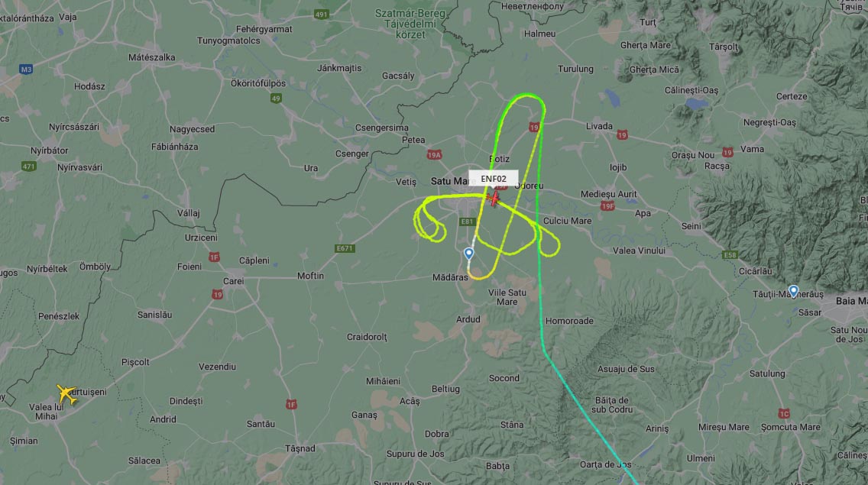Click the 1C road shield near Șomcuta Mare
Screen dimensions: 868x485
784,413
